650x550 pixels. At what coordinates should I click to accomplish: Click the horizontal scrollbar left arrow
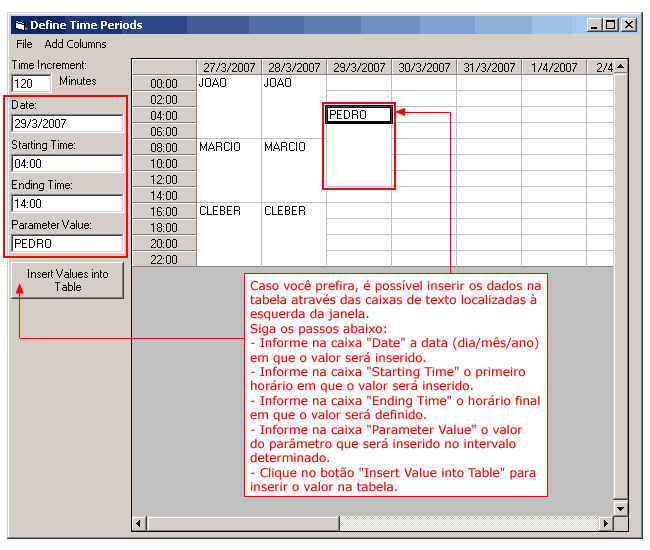[x=138, y=523]
